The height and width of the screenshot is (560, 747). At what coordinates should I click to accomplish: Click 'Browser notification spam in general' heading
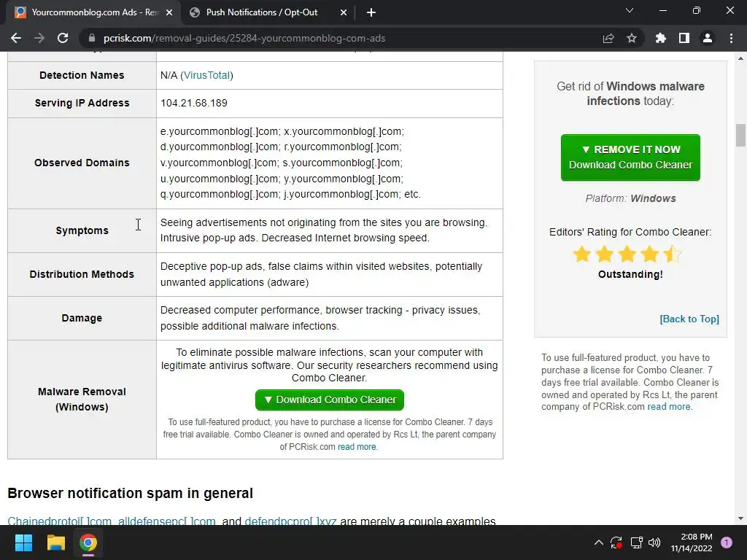[x=130, y=494]
